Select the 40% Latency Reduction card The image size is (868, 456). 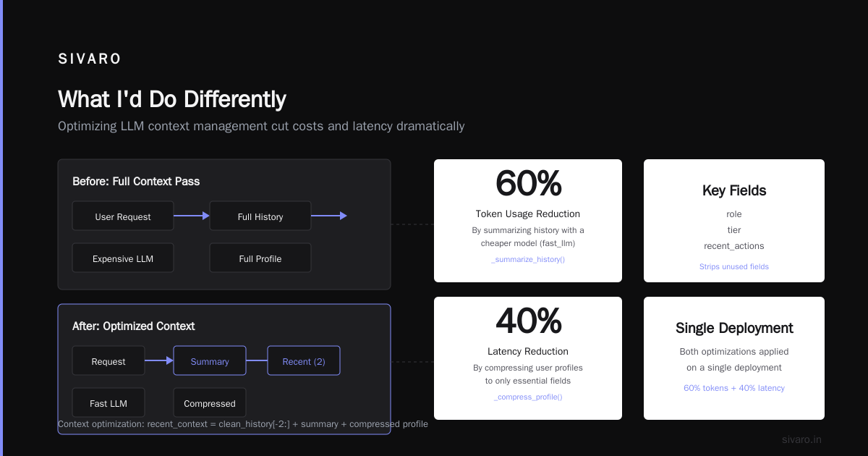[528, 358]
